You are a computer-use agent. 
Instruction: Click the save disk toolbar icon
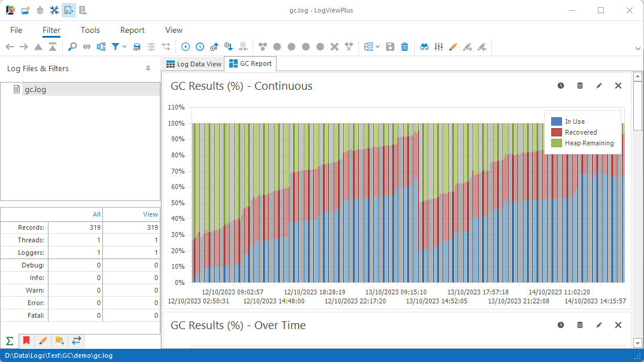tap(390, 47)
